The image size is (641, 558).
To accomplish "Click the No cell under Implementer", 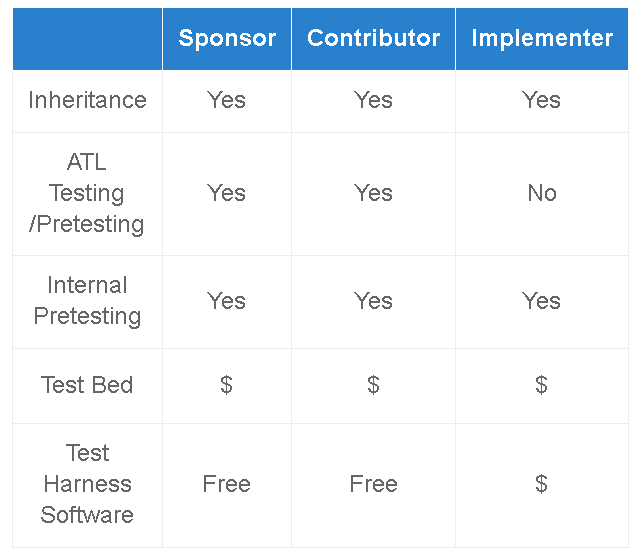I will click(542, 193).
